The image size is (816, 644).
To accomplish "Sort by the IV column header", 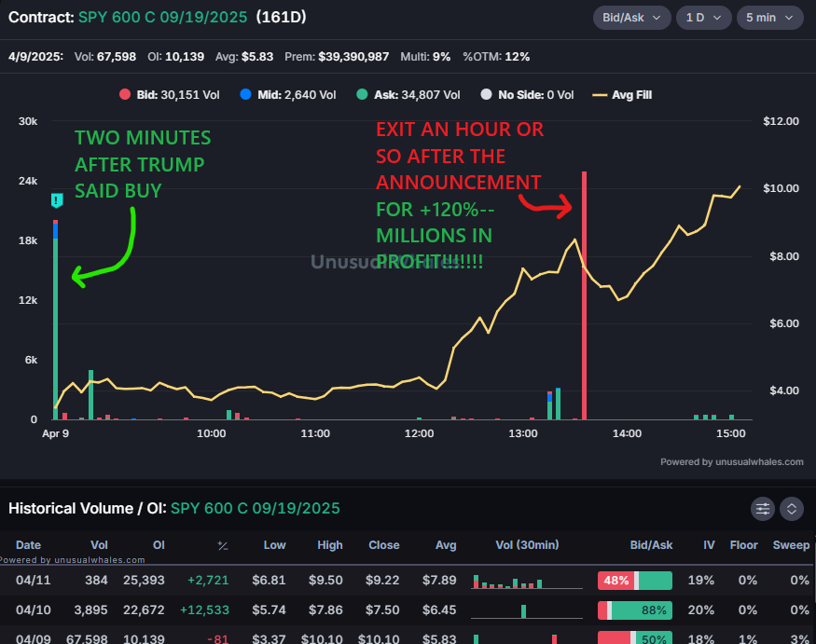I will pos(709,545).
